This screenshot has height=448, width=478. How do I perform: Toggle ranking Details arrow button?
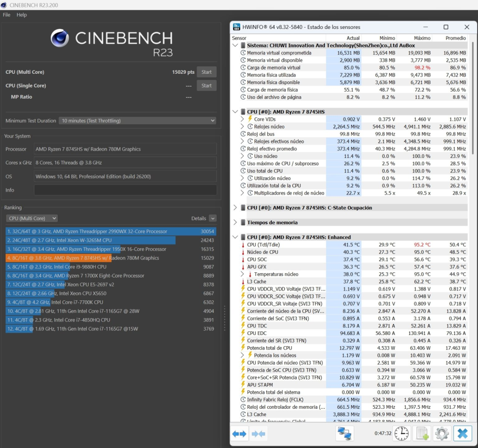click(x=213, y=218)
